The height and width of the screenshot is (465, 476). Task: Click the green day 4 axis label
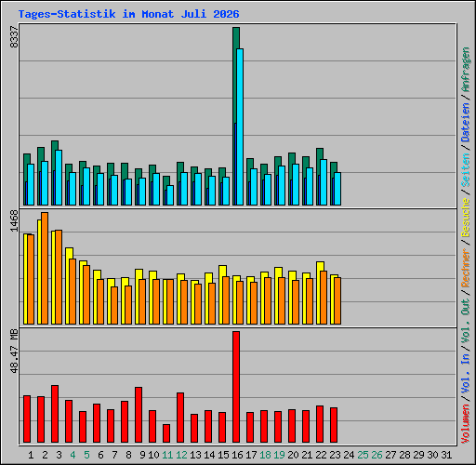73,455
